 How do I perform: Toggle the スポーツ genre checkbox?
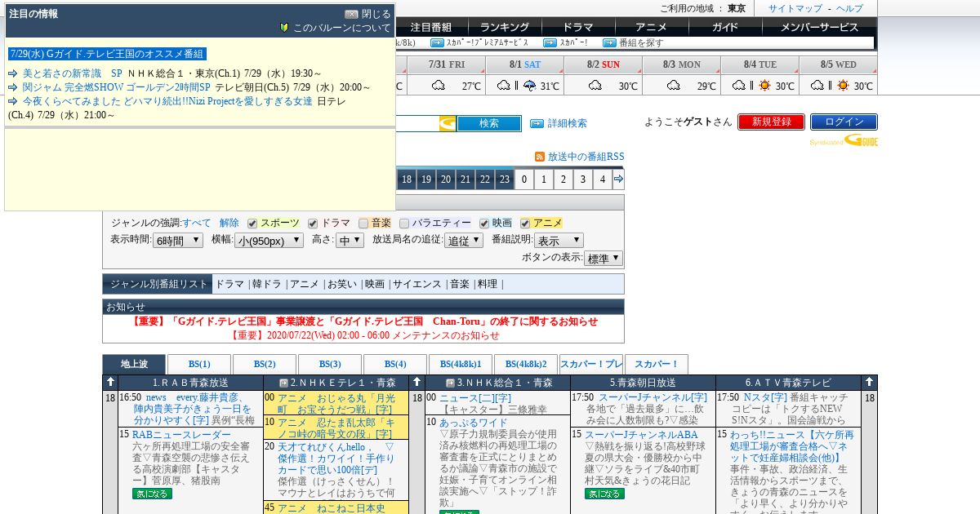point(253,224)
